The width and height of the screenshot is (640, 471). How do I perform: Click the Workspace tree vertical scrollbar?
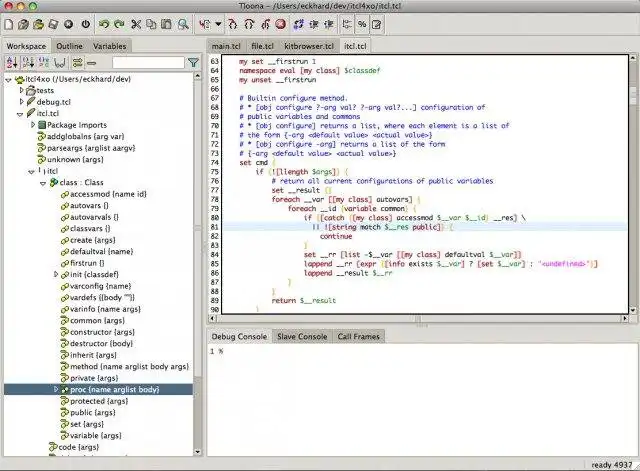tap(199, 250)
